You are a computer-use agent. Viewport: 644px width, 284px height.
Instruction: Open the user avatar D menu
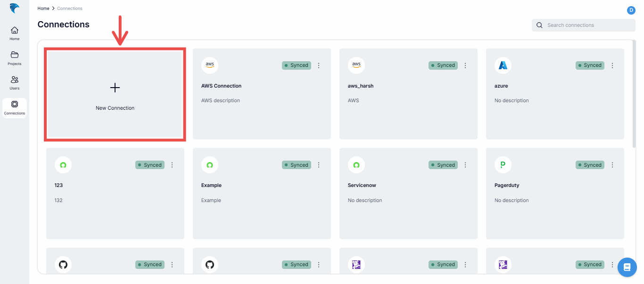pos(631,10)
